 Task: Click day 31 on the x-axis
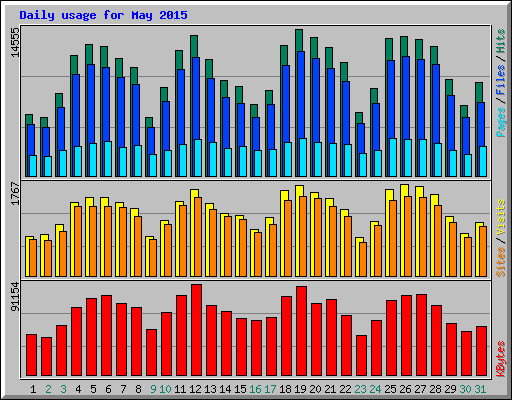[480, 389]
